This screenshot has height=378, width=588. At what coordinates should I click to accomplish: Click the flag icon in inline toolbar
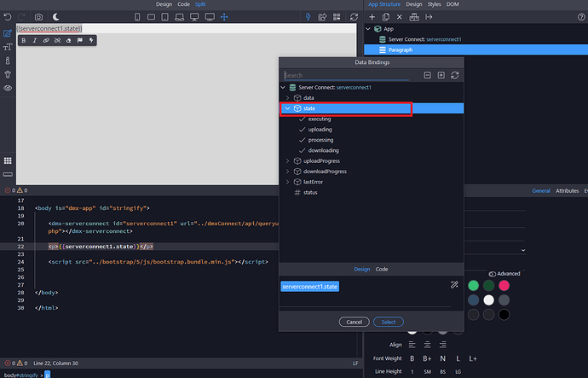(x=80, y=41)
